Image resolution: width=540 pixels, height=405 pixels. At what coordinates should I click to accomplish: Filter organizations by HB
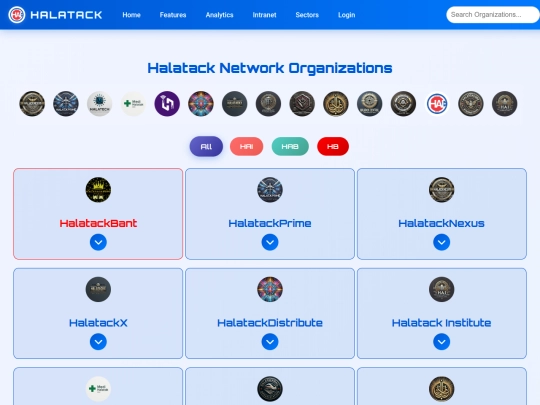point(333,146)
